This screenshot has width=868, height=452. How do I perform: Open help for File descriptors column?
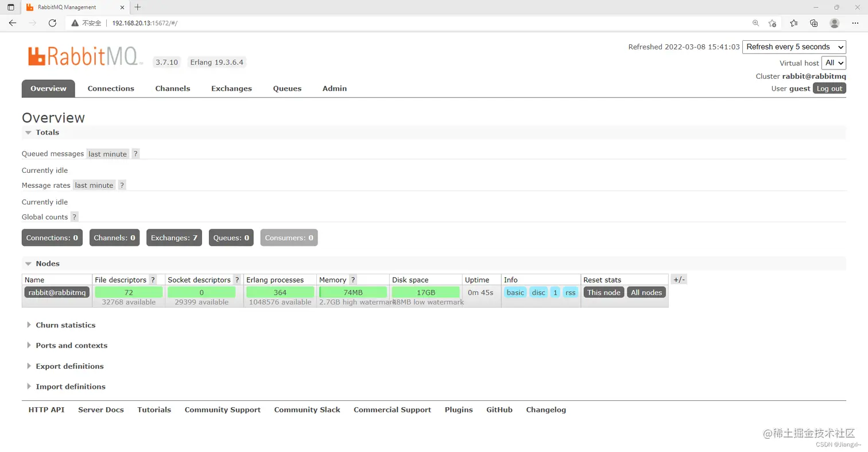(153, 280)
